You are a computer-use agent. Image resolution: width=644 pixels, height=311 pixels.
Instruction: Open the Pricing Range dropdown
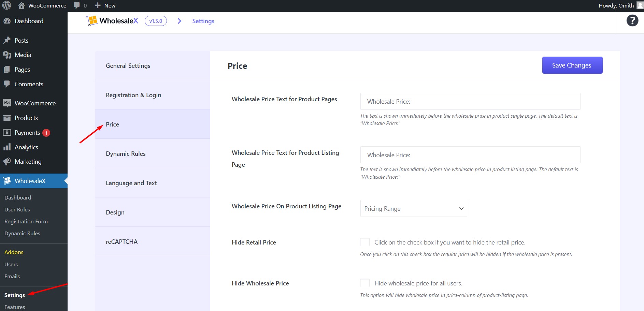click(x=414, y=208)
